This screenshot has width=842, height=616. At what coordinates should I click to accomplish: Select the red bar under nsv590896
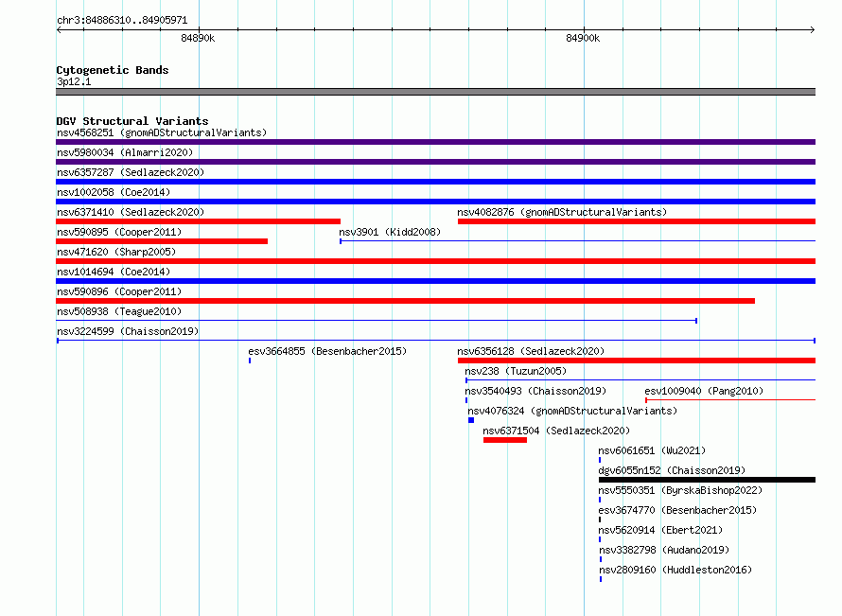click(406, 301)
